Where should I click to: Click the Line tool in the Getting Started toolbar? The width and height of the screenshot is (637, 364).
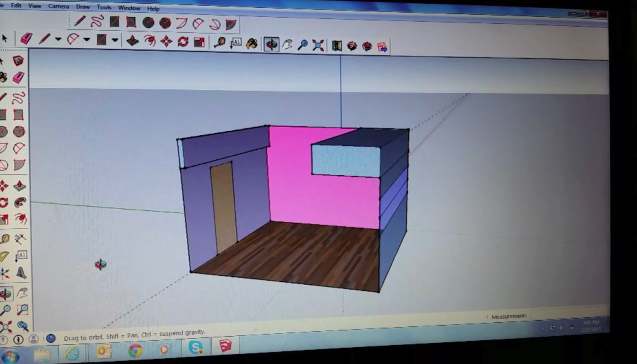(45, 39)
